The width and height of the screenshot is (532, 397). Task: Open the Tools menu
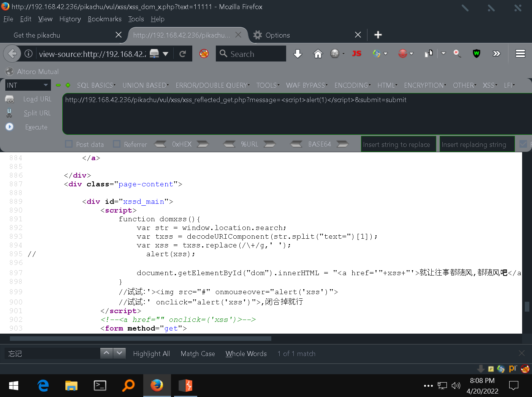coord(136,19)
